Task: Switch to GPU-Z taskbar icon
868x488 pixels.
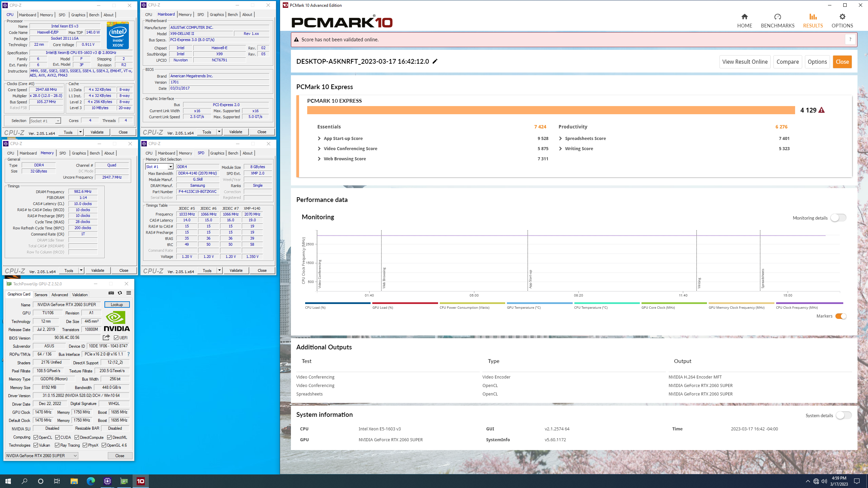Action: tap(124, 481)
